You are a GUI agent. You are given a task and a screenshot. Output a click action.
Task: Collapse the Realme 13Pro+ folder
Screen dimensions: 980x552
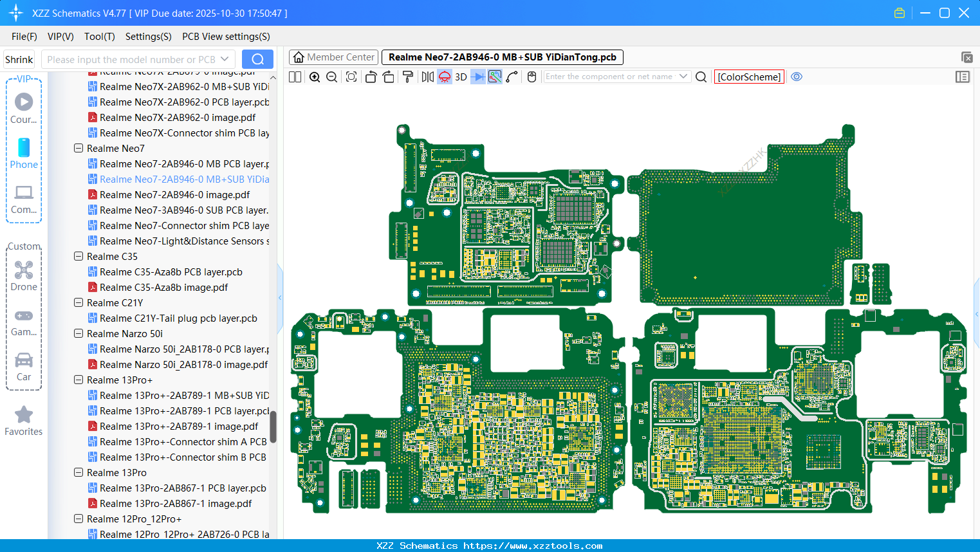coord(79,380)
